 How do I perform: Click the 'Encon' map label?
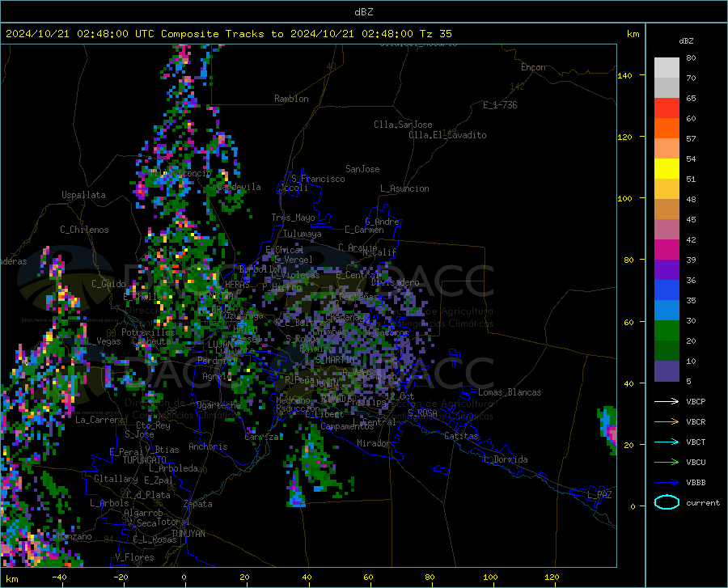(533, 67)
